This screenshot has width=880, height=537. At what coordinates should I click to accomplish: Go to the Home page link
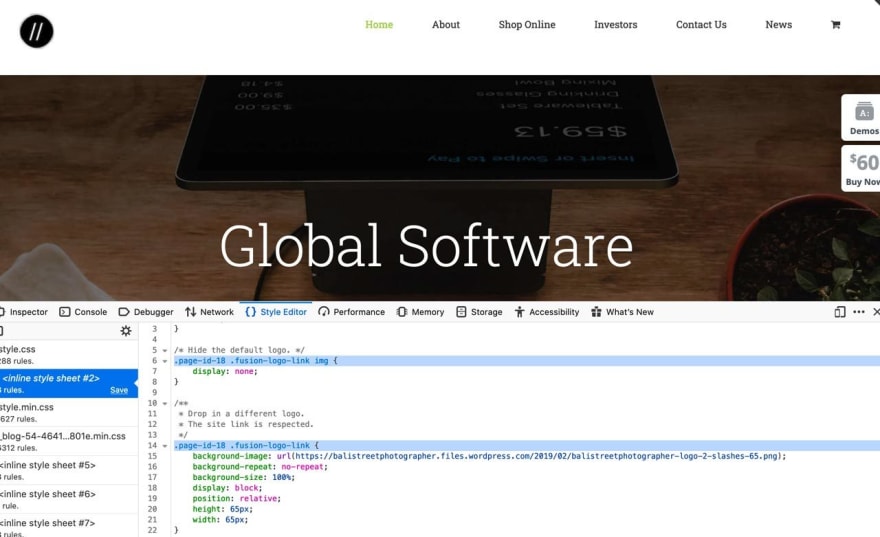379,25
